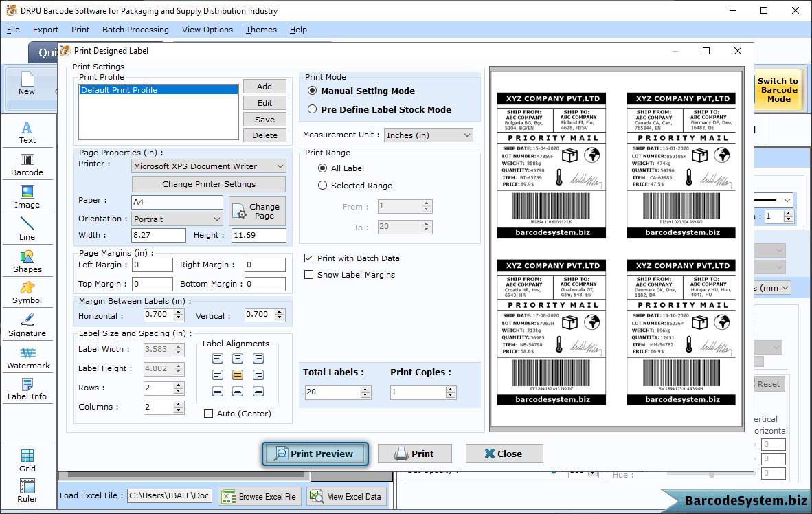This screenshot has height=514, width=812.
Task: Click the Print button
Action: (x=415, y=454)
